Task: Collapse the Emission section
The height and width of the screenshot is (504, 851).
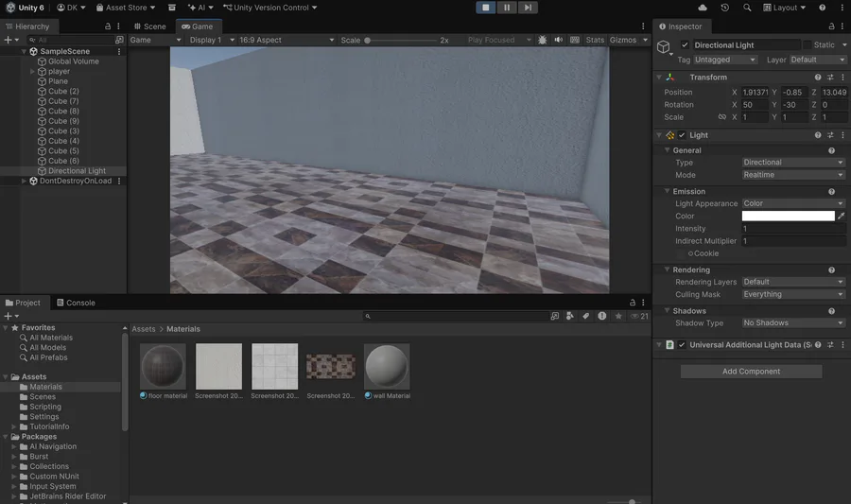Action: pyautogui.click(x=667, y=192)
